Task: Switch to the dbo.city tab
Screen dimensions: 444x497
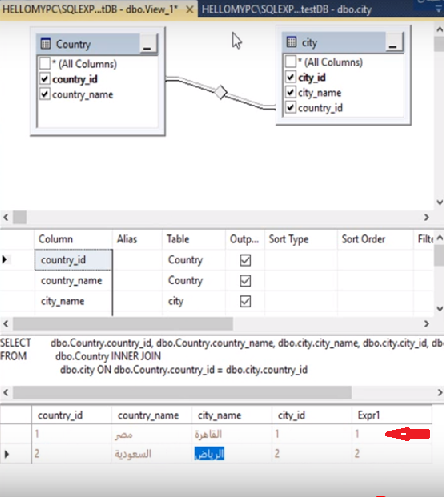Action: pyautogui.click(x=287, y=10)
